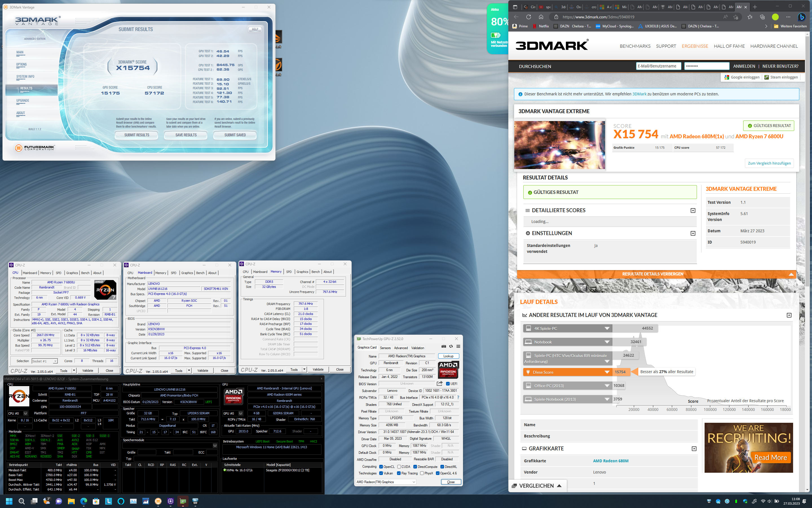The height and width of the screenshot is (508, 812).
Task: Open the Socket #1 selection dropdown in CPU-Z
Action: click(x=45, y=361)
